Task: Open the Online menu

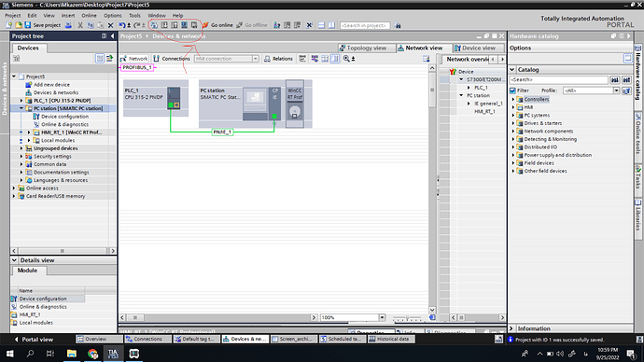Action: (89, 15)
